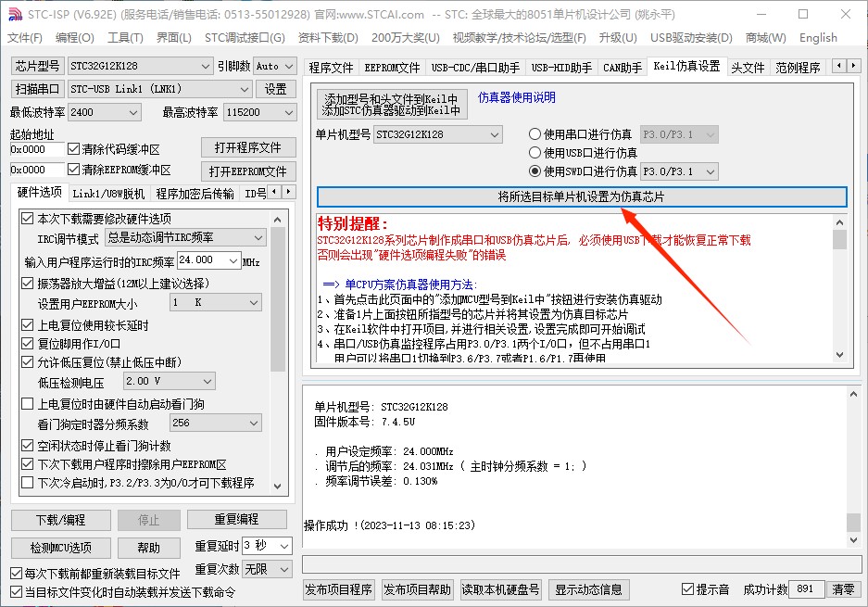Open 工具(T) menu
The height and width of the screenshot is (607, 868).
[125, 38]
